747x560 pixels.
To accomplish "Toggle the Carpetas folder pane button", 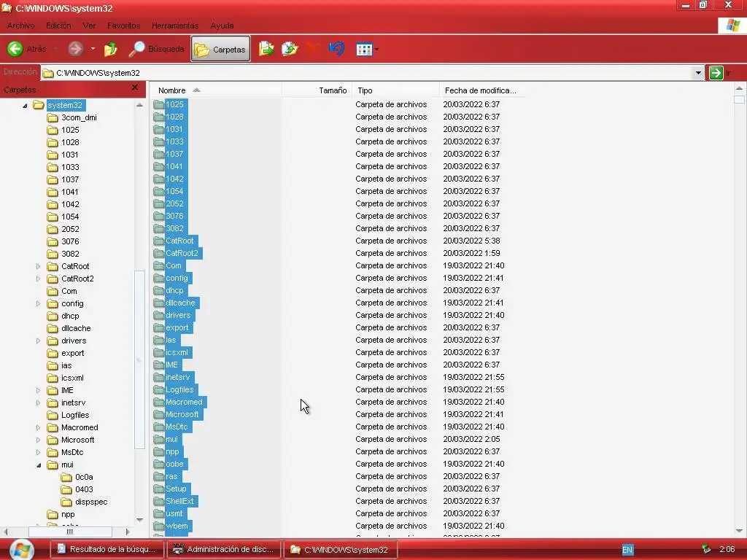I will click(220, 49).
